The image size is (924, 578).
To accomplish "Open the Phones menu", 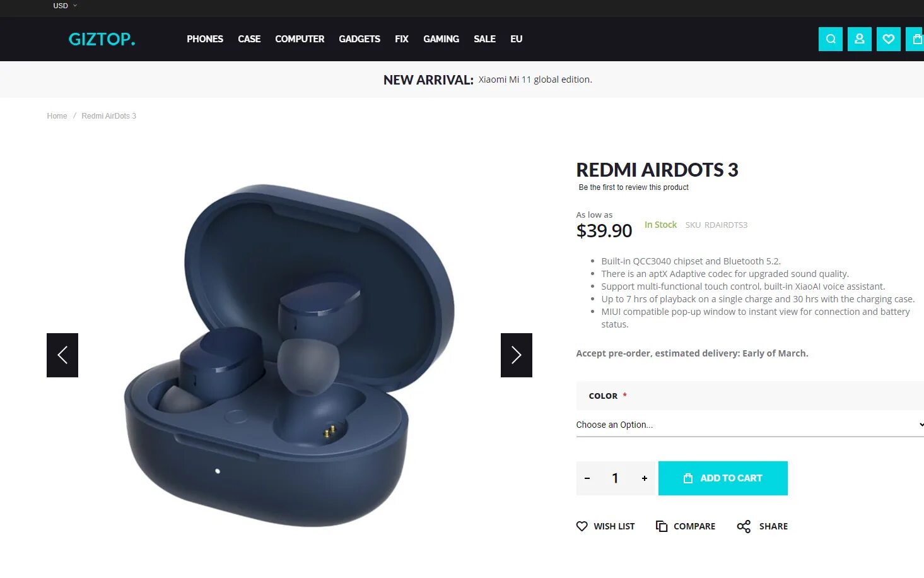I will (205, 39).
